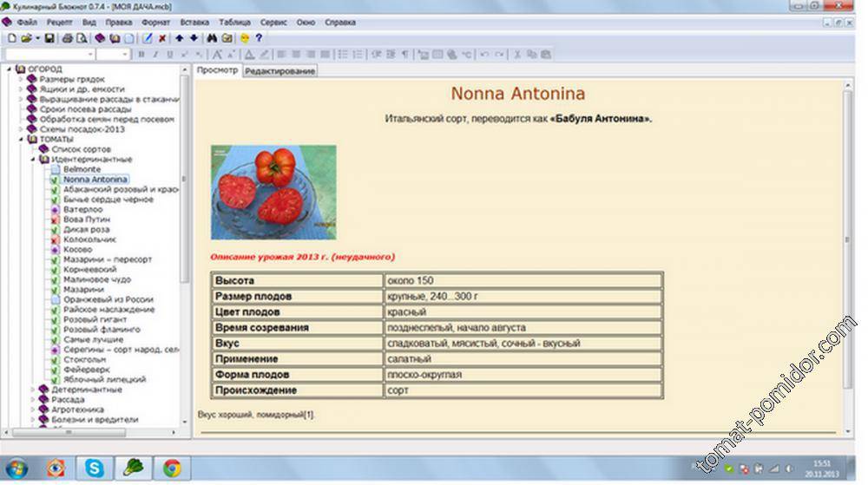Click the Save floppy disk toolbar icon
The height and width of the screenshot is (485, 868).
tap(49, 38)
